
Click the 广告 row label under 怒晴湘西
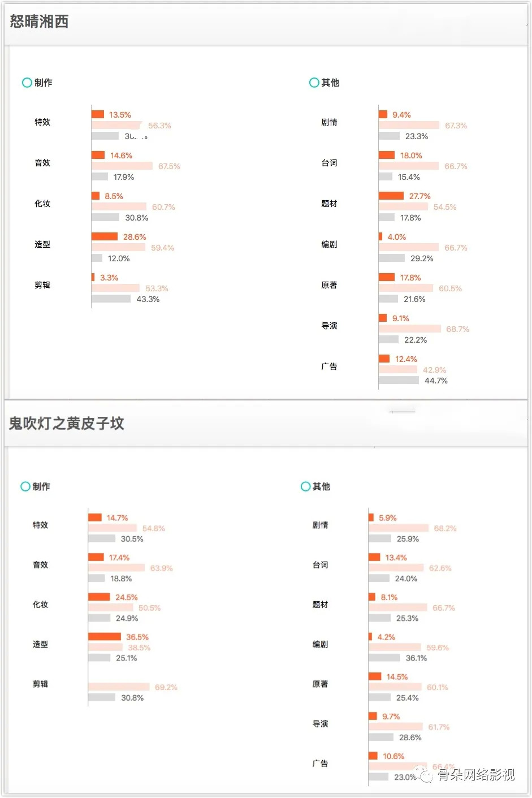[x=329, y=366]
